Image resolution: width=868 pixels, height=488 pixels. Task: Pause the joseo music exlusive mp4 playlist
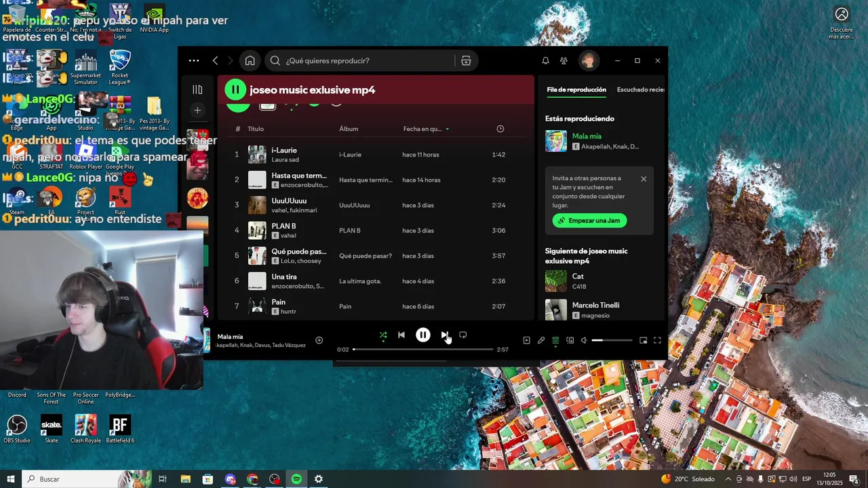tap(235, 89)
